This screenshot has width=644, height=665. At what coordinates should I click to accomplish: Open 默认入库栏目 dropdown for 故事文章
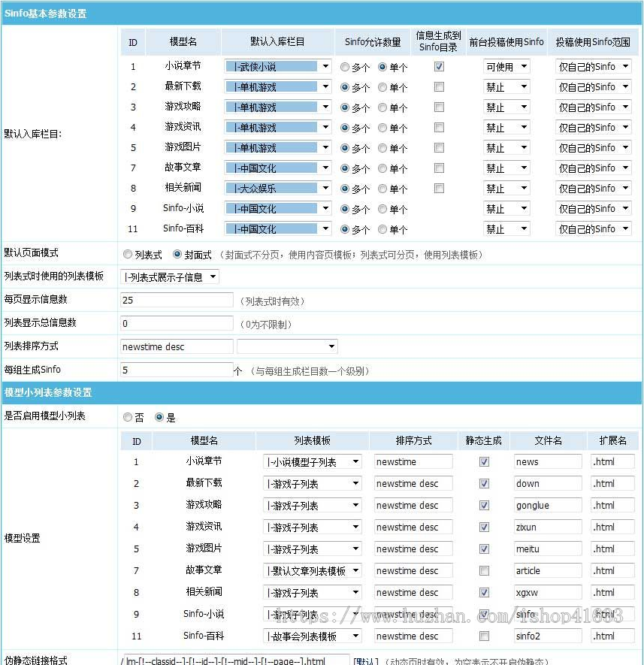[278, 168]
